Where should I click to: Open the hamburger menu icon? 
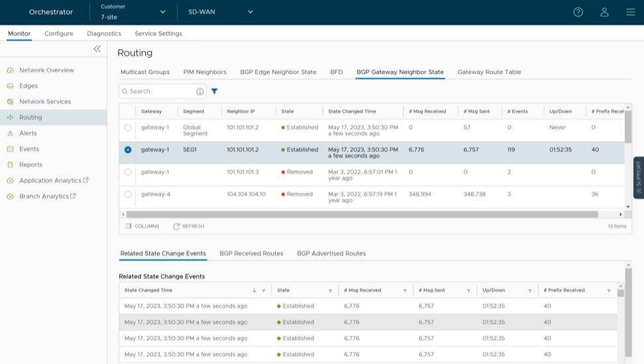(630, 12)
